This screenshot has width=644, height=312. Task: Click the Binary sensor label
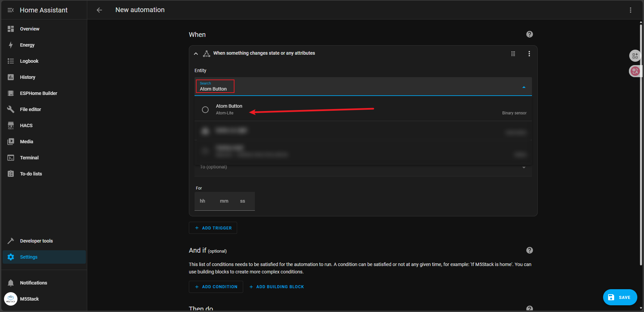pos(514,113)
